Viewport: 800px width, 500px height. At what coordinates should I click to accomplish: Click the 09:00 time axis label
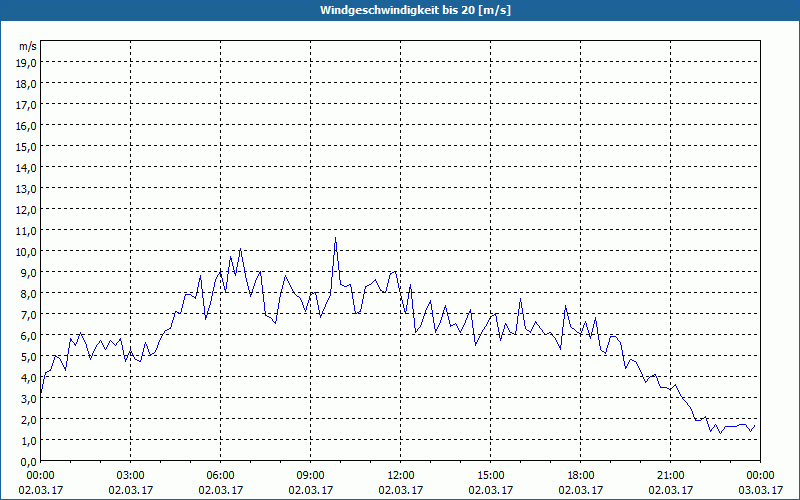point(311,476)
